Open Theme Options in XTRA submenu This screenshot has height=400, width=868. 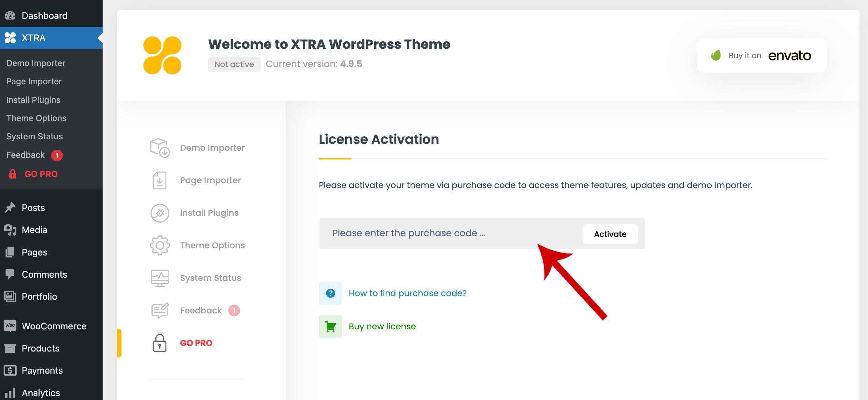(x=36, y=118)
